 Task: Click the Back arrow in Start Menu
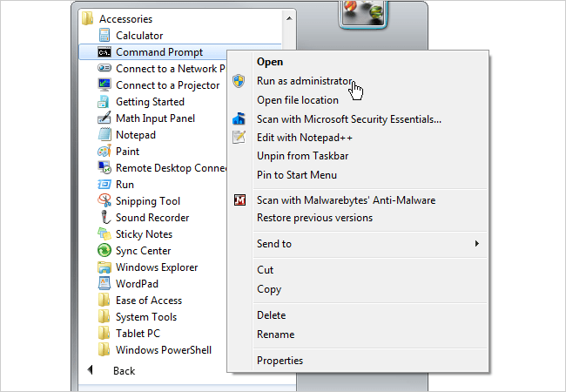click(x=91, y=370)
